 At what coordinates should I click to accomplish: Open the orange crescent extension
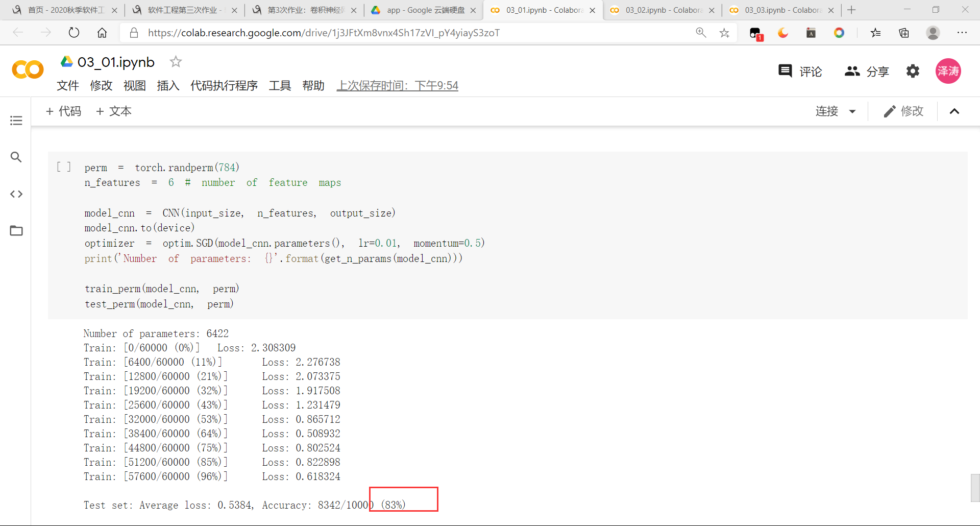783,33
